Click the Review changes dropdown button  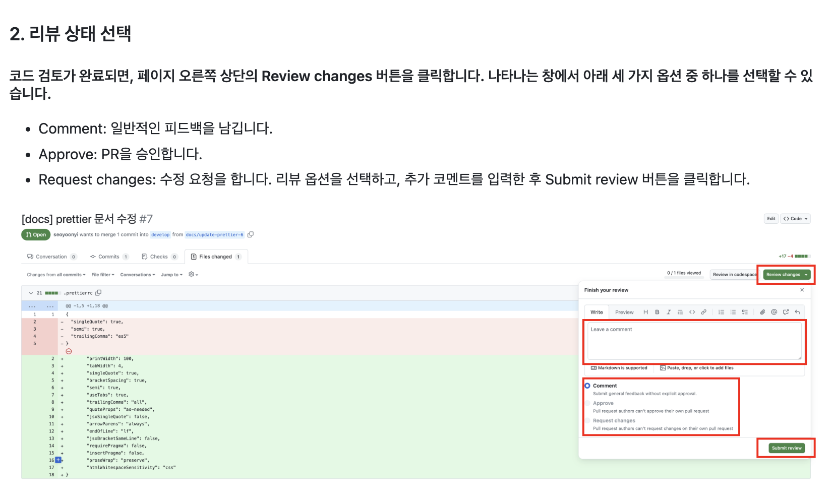click(787, 275)
